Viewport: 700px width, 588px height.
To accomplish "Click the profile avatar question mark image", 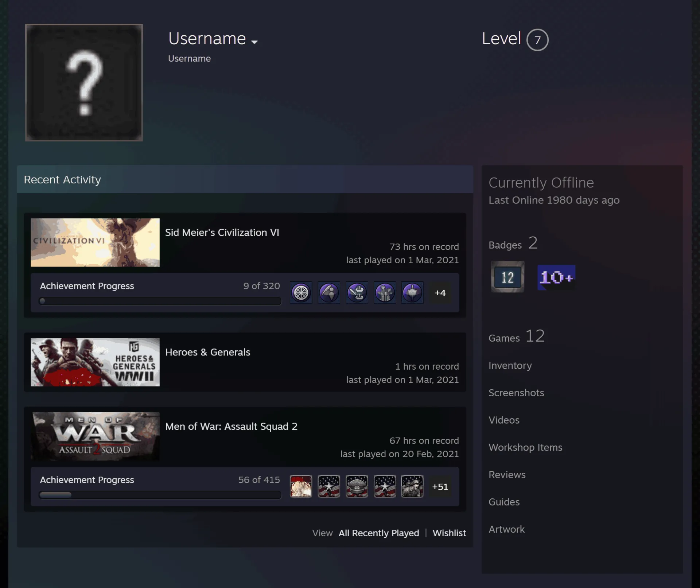I will 84,82.
